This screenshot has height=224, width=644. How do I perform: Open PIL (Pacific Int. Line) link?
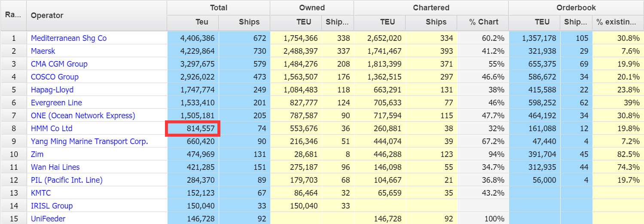(x=67, y=180)
